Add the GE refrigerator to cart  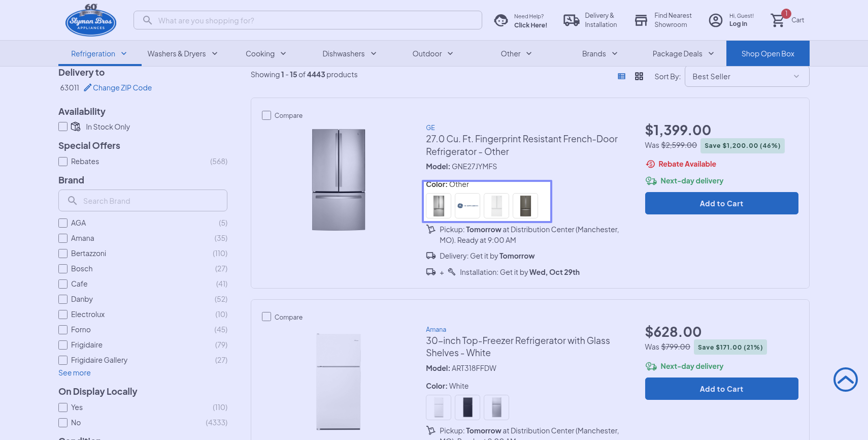(721, 203)
